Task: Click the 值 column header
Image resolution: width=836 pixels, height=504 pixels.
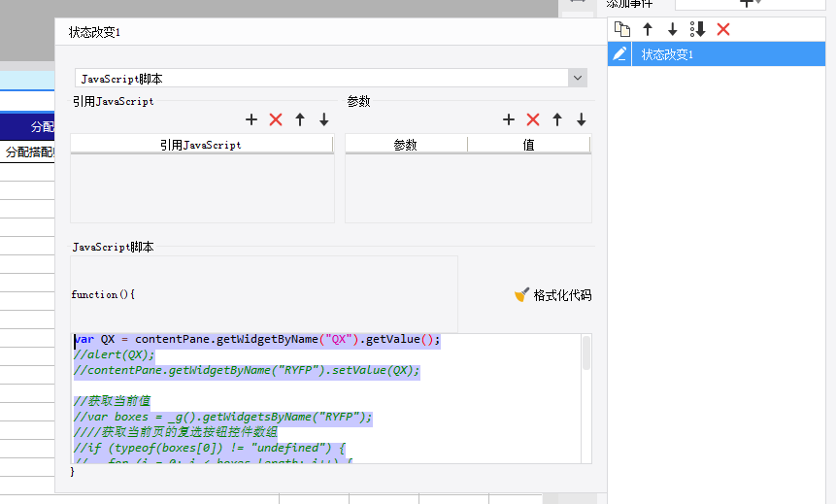Action: [528, 145]
